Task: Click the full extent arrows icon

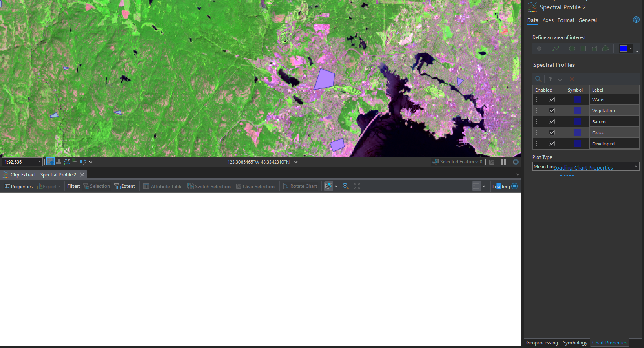Action: coord(357,186)
